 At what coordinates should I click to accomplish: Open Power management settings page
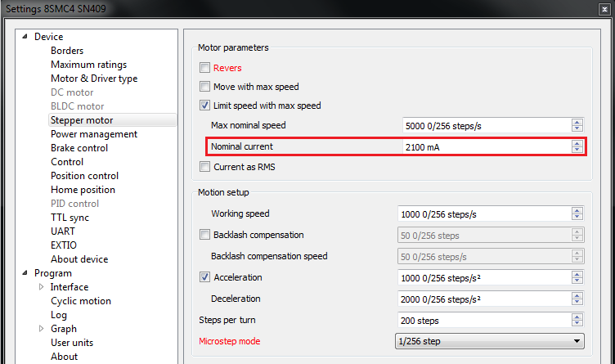tap(93, 134)
